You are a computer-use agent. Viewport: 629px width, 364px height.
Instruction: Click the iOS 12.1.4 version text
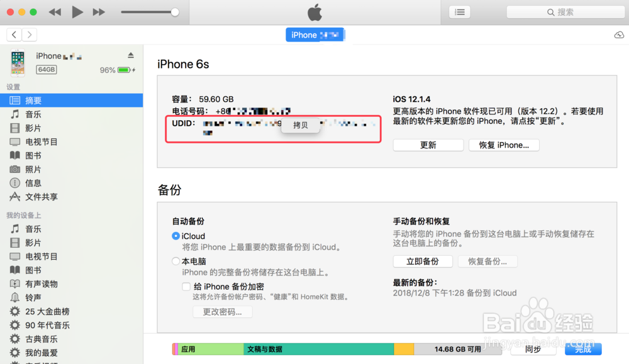coord(411,99)
